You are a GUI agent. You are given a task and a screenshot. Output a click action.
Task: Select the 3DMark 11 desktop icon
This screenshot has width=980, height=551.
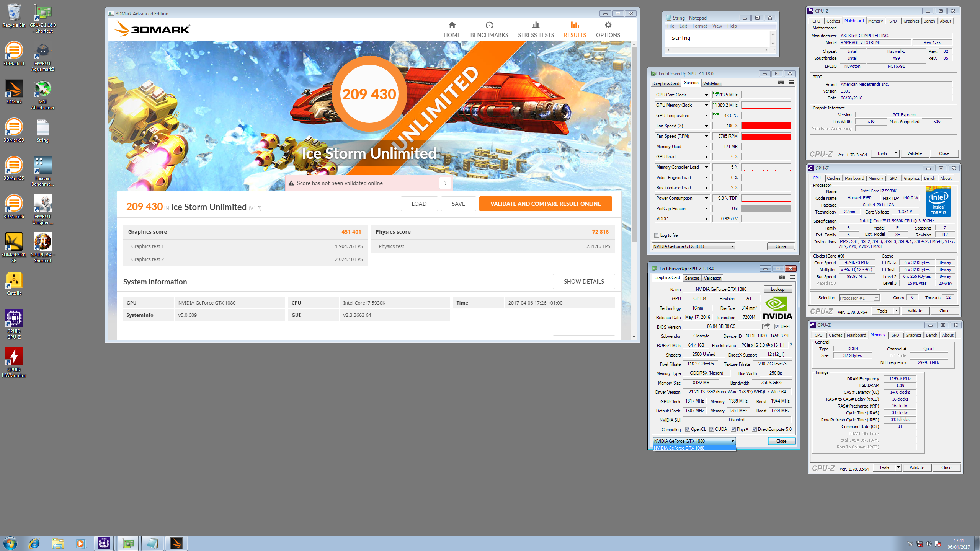coord(14,54)
